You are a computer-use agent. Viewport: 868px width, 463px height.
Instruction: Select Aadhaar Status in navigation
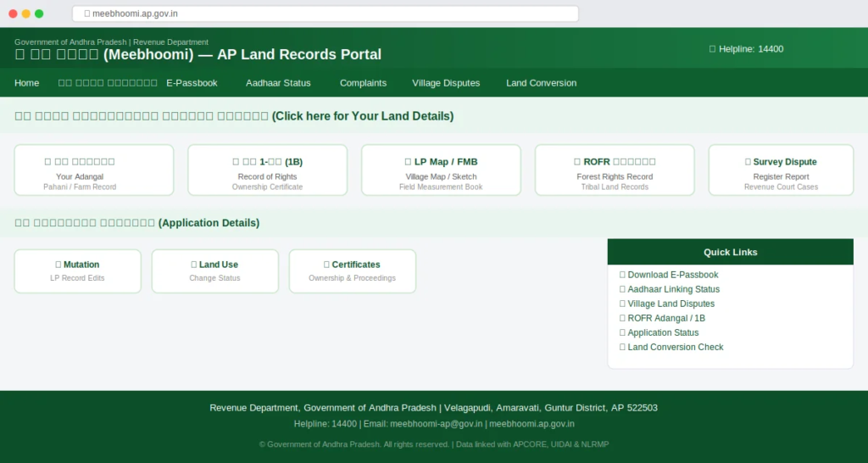coord(278,83)
